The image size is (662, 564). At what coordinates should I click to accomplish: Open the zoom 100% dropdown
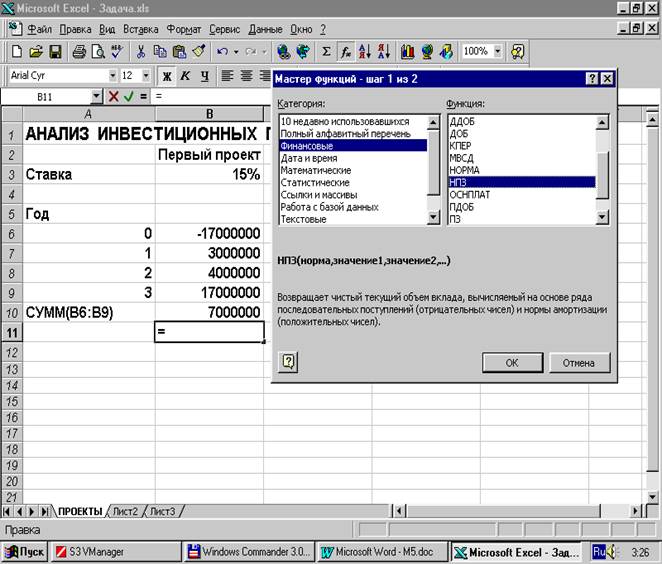(x=498, y=52)
